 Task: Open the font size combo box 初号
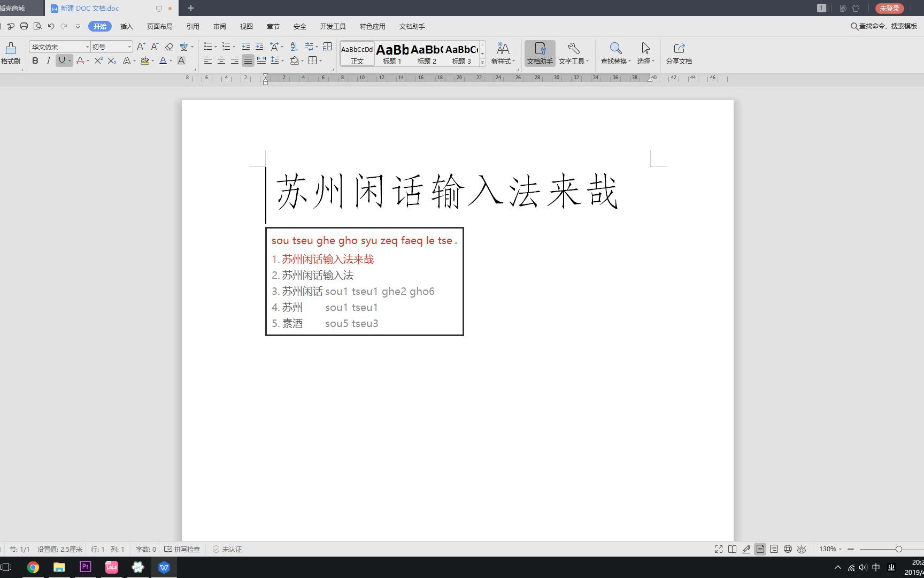(x=111, y=47)
